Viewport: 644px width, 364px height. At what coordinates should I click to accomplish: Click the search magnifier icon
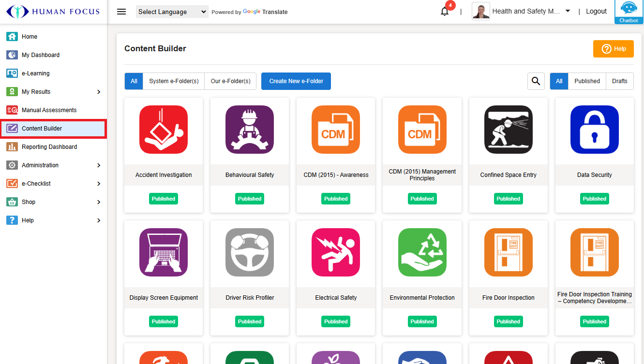pos(536,81)
